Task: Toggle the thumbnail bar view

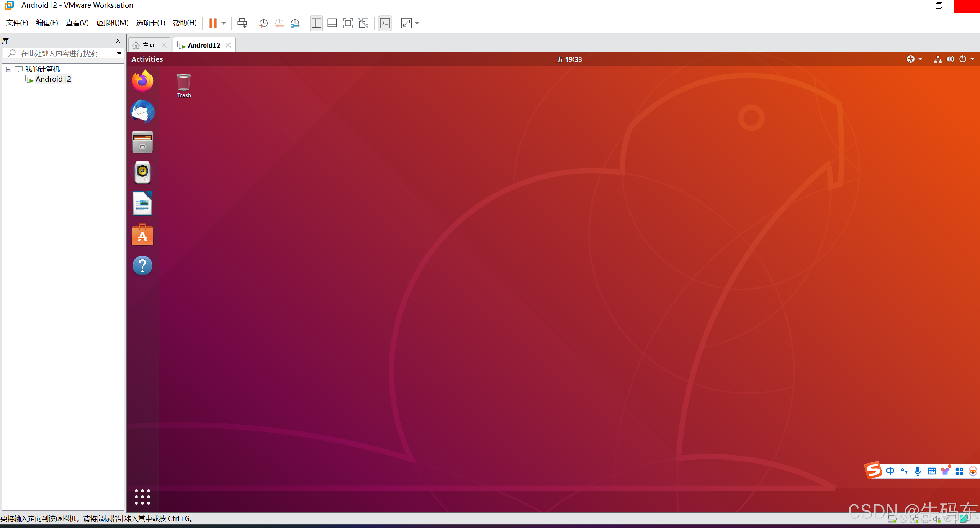Action: [332, 23]
